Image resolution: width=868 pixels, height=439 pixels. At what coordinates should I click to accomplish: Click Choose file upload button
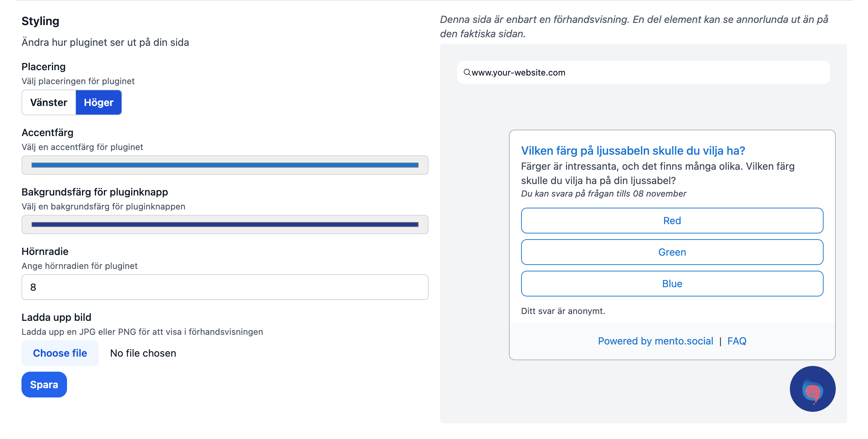[60, 353]
